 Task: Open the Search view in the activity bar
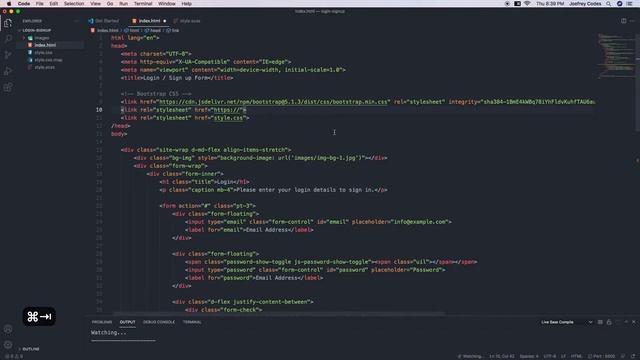pos(8,39)
